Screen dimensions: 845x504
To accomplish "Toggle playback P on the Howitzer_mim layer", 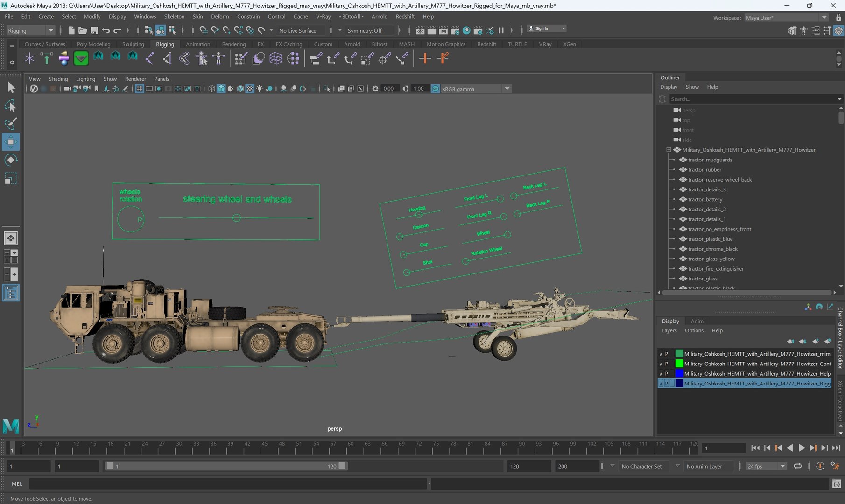I will point(667,354).
